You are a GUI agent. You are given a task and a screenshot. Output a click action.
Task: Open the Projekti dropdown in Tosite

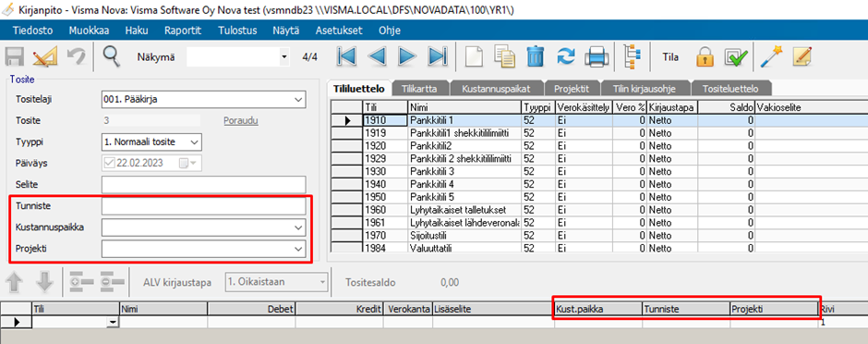click(x=298, y=249)
